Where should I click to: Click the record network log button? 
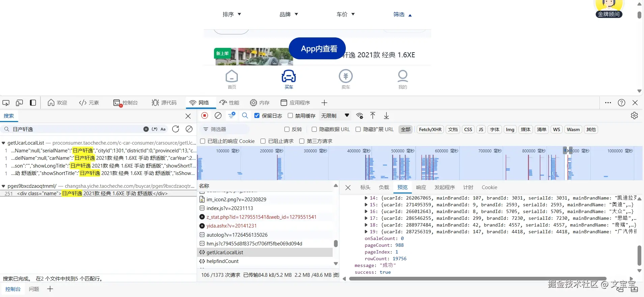coord(205,116)
